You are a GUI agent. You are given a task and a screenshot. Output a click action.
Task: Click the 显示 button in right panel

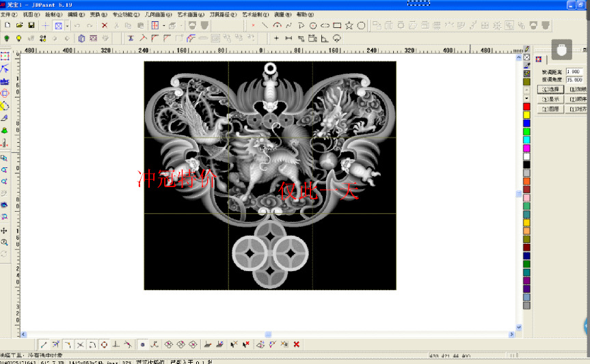(x=550, y=99)
